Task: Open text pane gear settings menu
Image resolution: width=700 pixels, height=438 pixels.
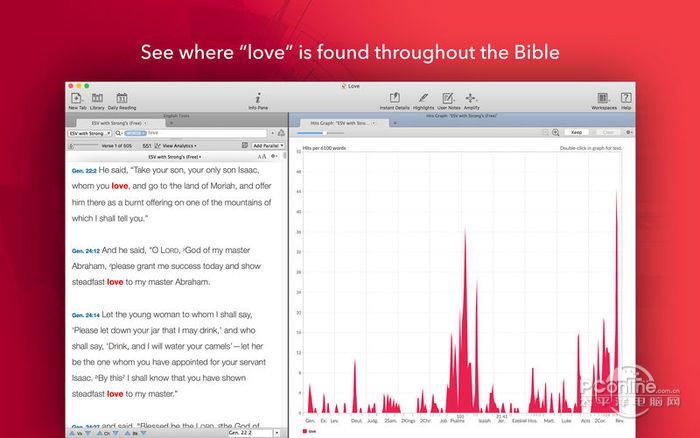Action: [274, 156]
